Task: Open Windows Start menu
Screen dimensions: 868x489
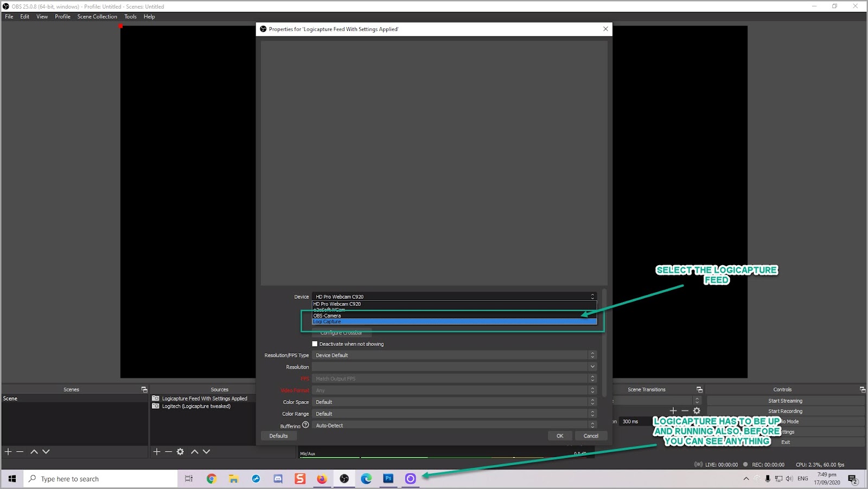Action: tap(12, 479)
